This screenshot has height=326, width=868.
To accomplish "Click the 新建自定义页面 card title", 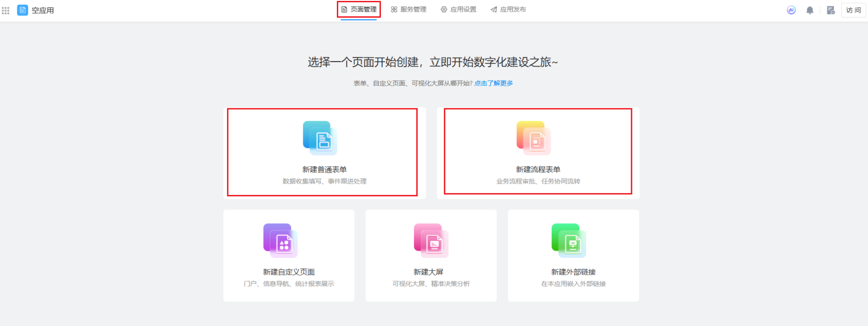I will 289,272.
